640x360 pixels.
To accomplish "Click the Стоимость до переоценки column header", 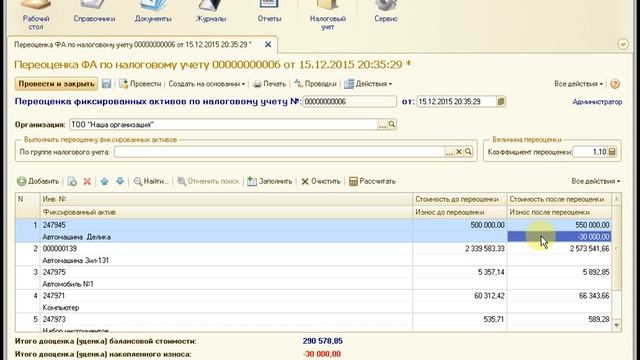I will click(459, 199).
